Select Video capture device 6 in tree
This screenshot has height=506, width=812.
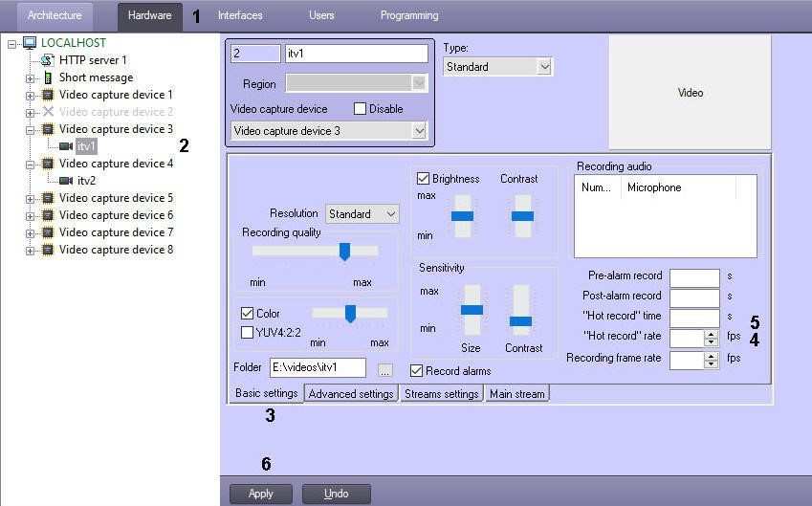[116, 215]
